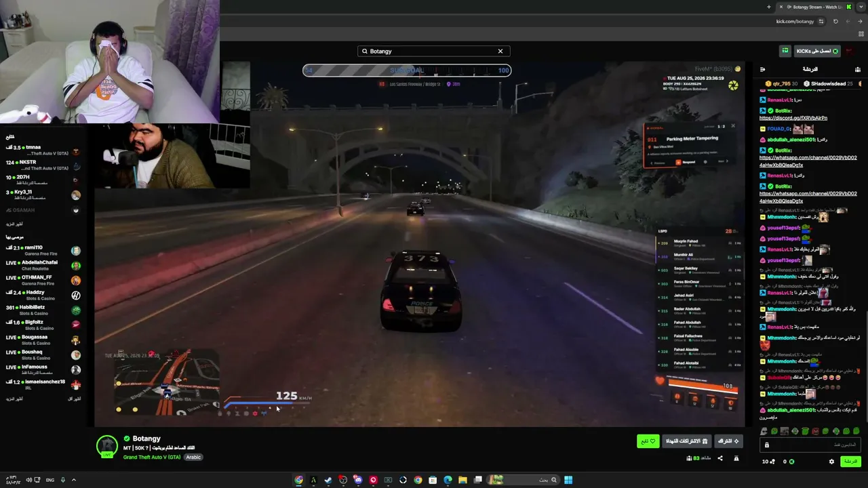Select the Botangy Stream browser tab
Screen dimensions: 868x488
814,7
